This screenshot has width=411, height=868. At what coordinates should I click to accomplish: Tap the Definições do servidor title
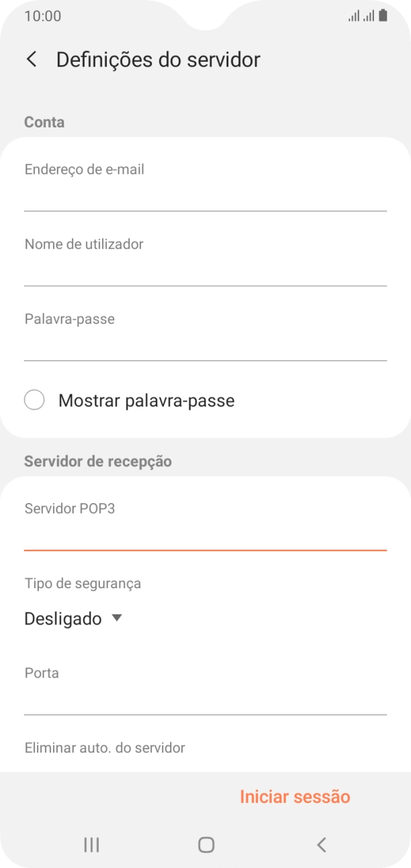[x=158, y=60]
